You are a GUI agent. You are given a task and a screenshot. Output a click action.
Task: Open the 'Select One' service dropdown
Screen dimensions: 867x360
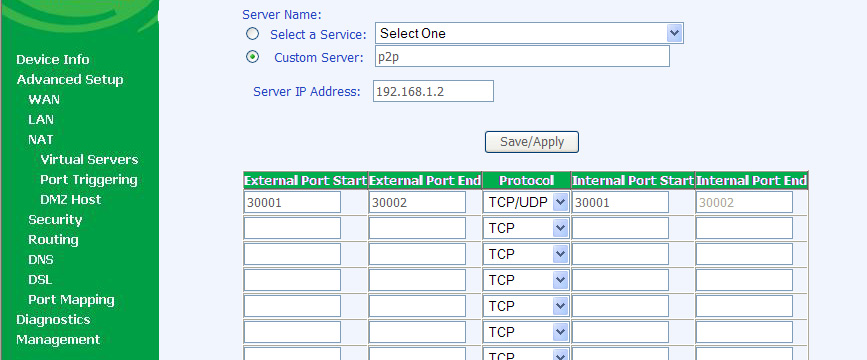pos(529,33)
